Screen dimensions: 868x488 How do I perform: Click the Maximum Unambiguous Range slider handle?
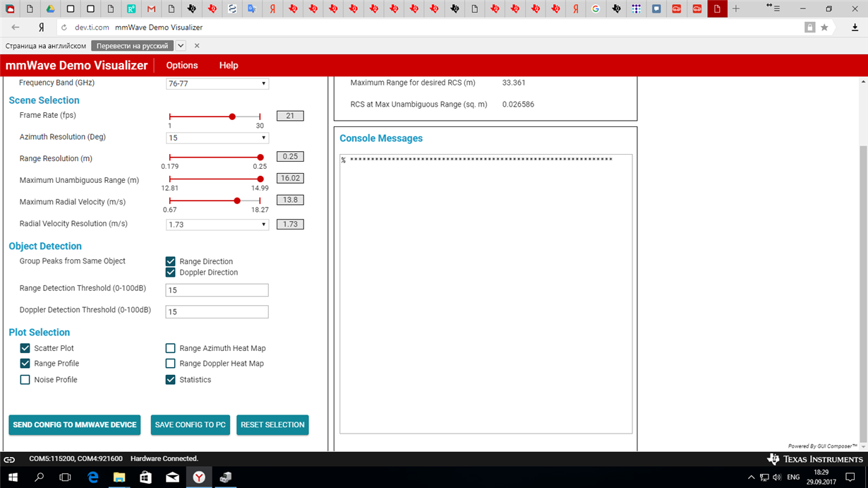click(x=260, y=179)
